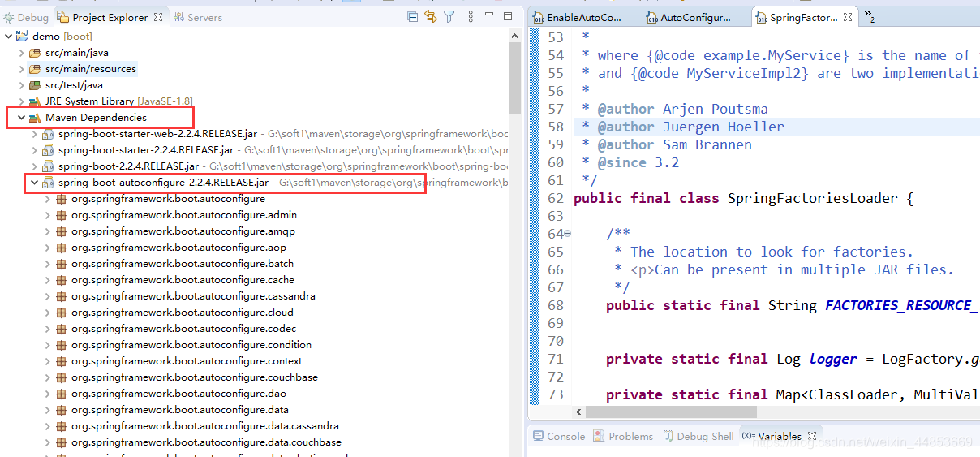Switch to the Debug Shell tab

pyautogui.click(x=698, y=436)
